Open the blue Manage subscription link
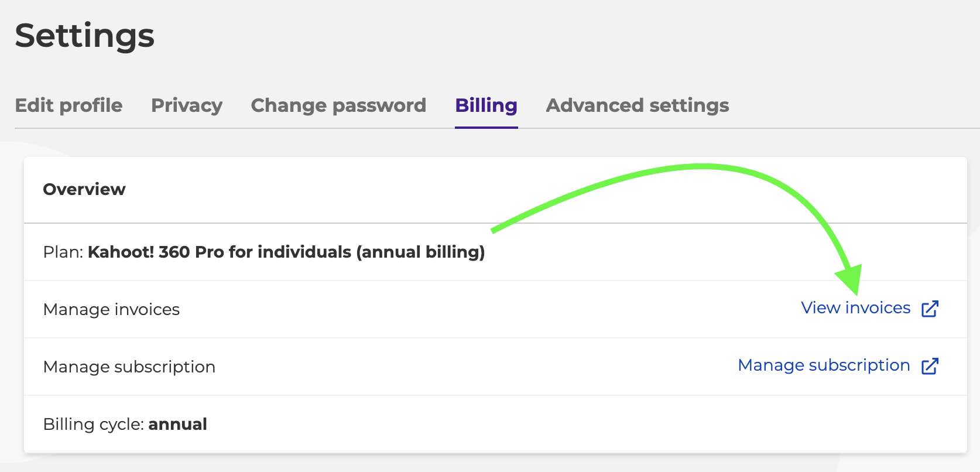Viewport: 980px width, 472px height. (x=824, y=365)
